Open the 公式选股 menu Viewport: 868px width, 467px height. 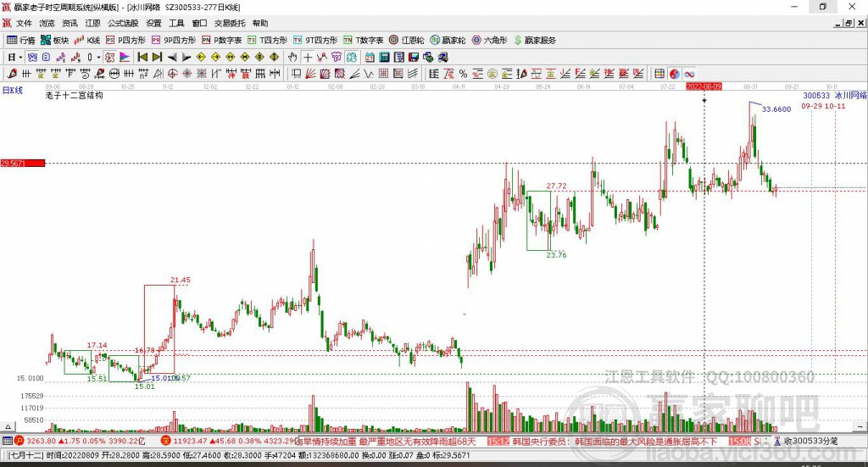coord(123,23)
